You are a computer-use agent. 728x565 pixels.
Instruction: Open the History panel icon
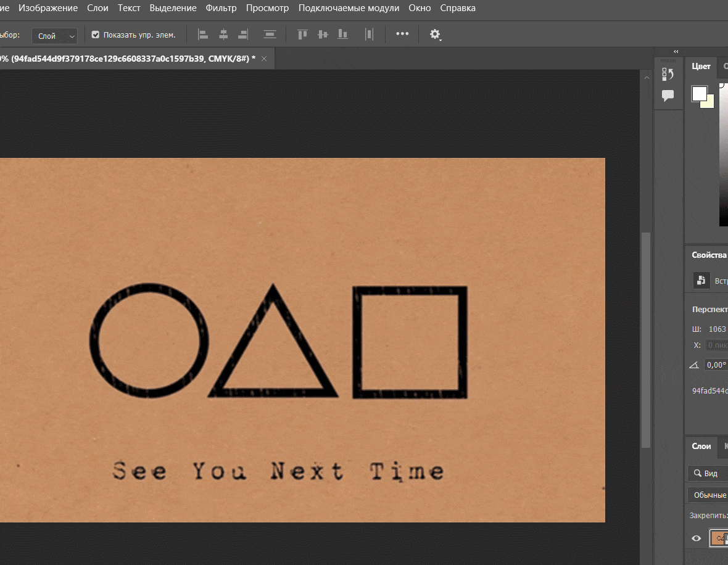click(x=668, y=74)
